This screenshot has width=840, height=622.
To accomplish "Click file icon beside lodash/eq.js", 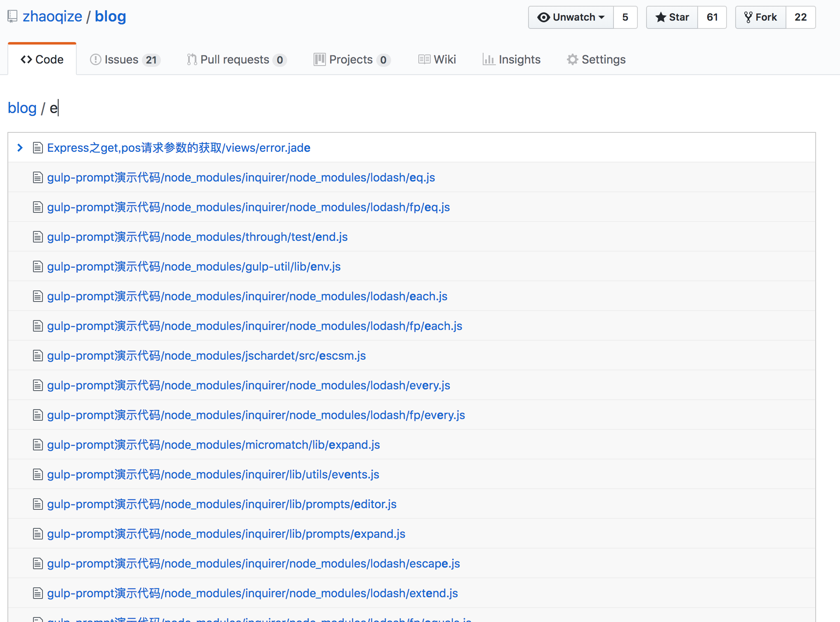I will pos(38,177).
